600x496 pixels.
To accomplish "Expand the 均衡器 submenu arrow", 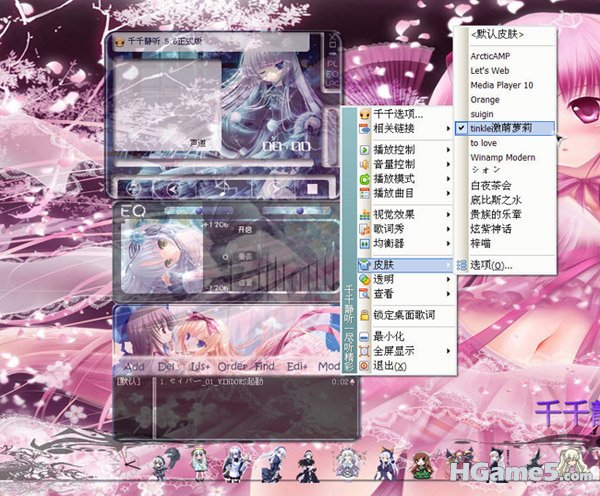I will (448, 243).
